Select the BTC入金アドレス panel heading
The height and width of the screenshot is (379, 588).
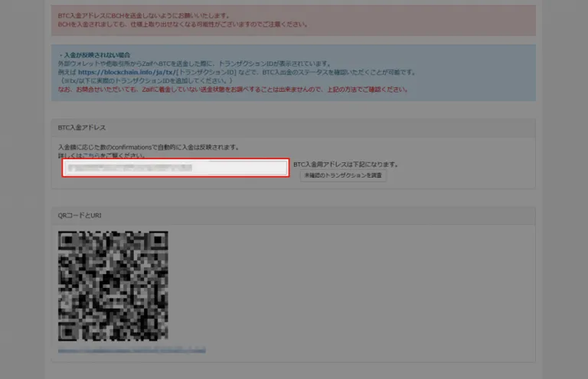point(82,127)
